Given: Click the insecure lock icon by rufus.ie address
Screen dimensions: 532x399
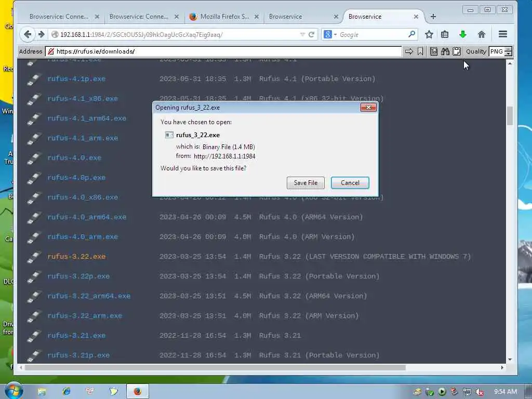Looking at the screenshot, I should click(x=50, y=51).
